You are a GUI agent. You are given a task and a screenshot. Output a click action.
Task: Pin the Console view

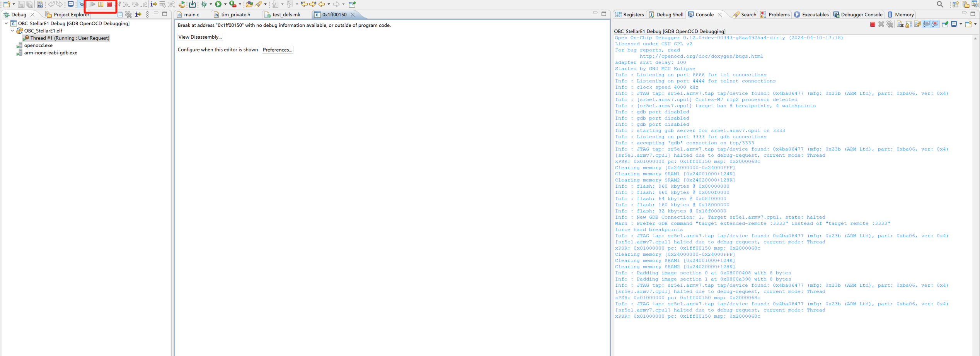(945, 24)
